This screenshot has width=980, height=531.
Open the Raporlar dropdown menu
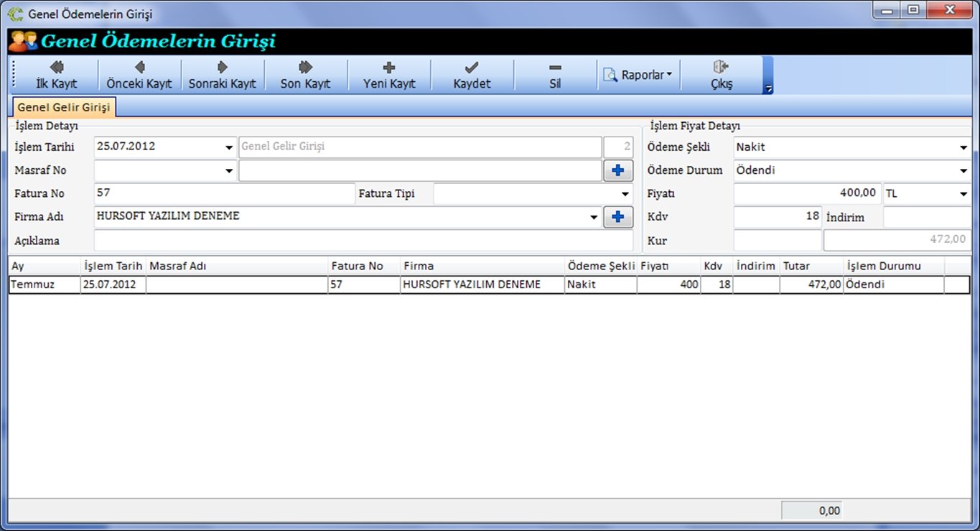(639, 75)
